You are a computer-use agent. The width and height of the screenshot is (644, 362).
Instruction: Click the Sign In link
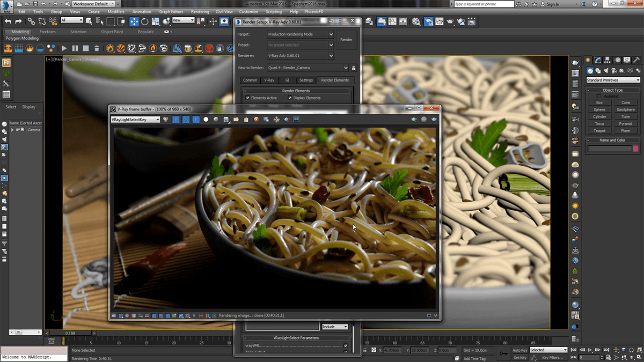tap(553, 4)
